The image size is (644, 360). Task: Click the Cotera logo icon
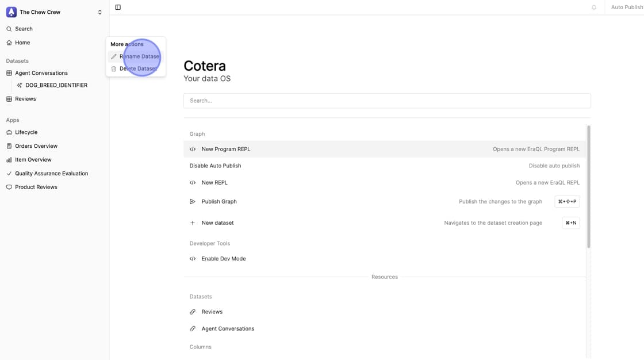(x=11, y=12)
